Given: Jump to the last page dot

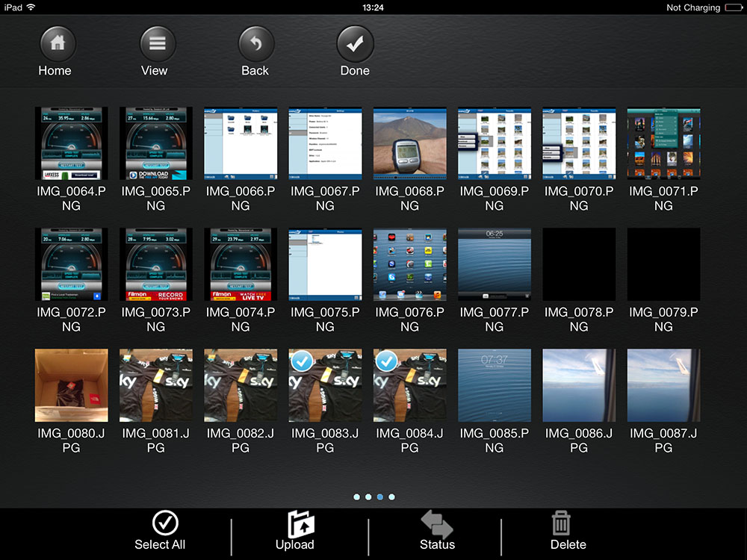Looking at the screenshot, I should point(391,497).
